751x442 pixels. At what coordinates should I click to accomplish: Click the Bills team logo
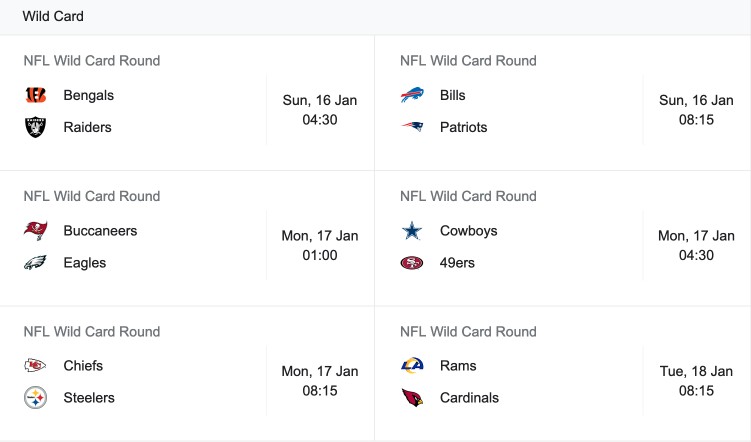tap(412, 95)
